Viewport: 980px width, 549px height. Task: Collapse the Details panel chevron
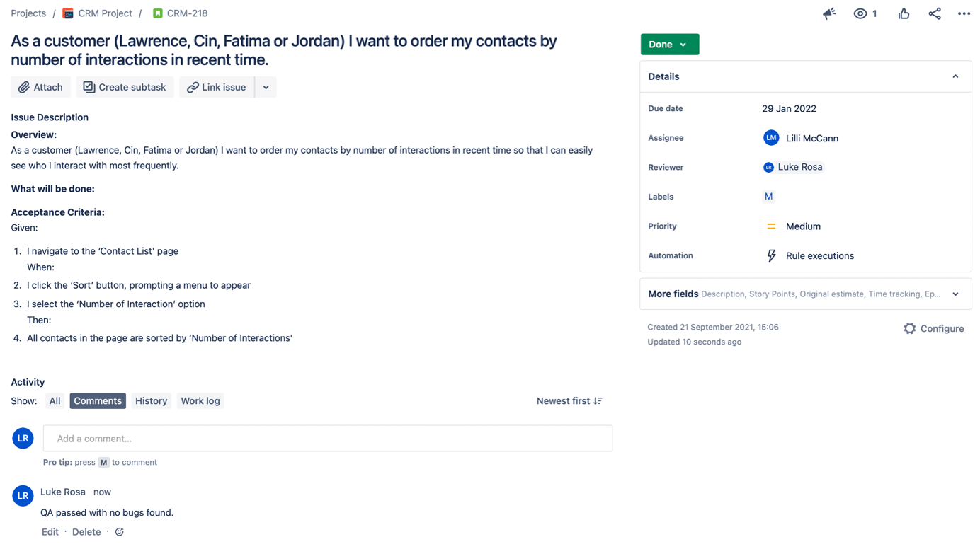(x=955, y=76)
